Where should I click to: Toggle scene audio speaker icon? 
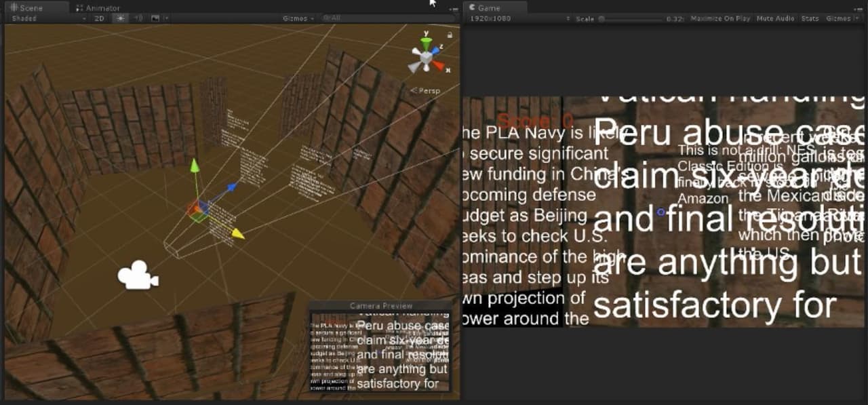[x=138, y=18]
